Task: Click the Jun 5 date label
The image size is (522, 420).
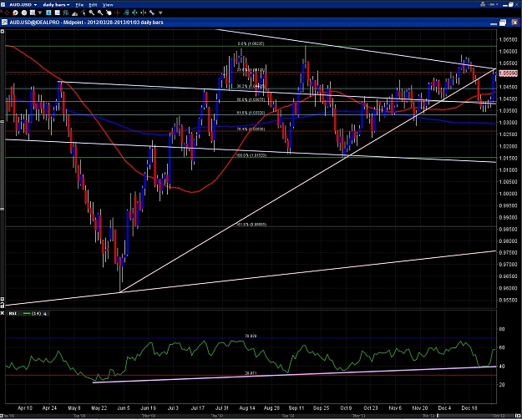Action: pos(124,407)
